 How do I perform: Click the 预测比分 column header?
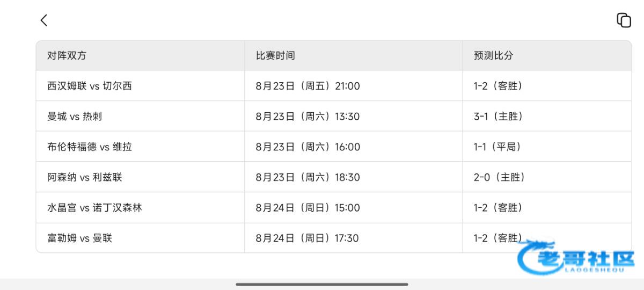point(494,55)
